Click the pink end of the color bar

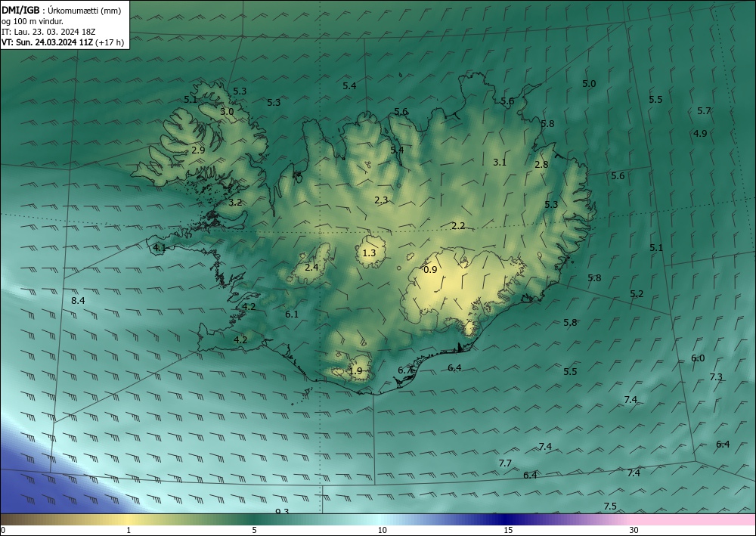(694, 519)
